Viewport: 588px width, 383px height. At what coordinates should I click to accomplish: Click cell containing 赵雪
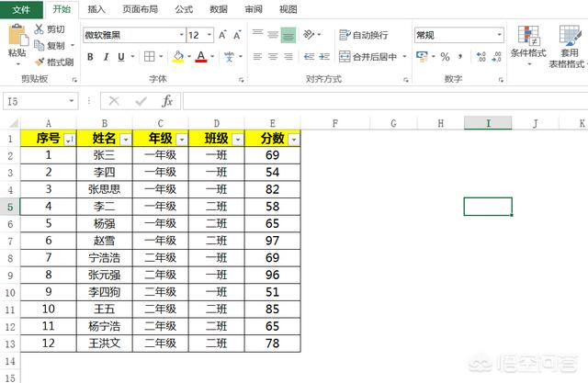coord(104,241)
